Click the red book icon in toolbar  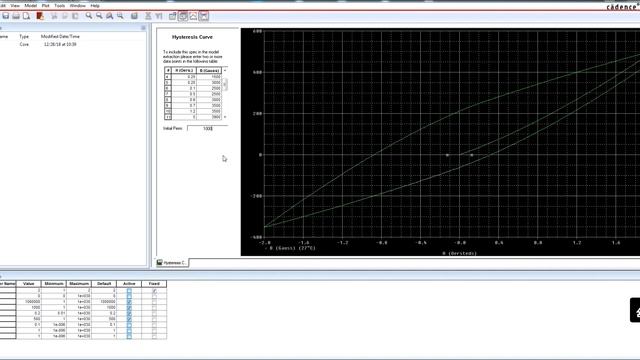(40, 16)
